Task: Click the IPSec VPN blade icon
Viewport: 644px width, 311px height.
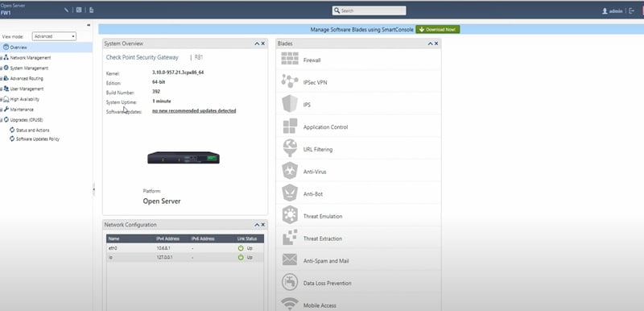Action: (290, 81)
